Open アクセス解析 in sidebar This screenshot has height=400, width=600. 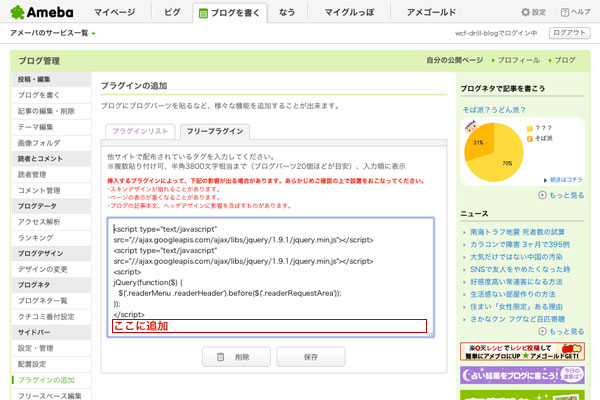point(51,222)
